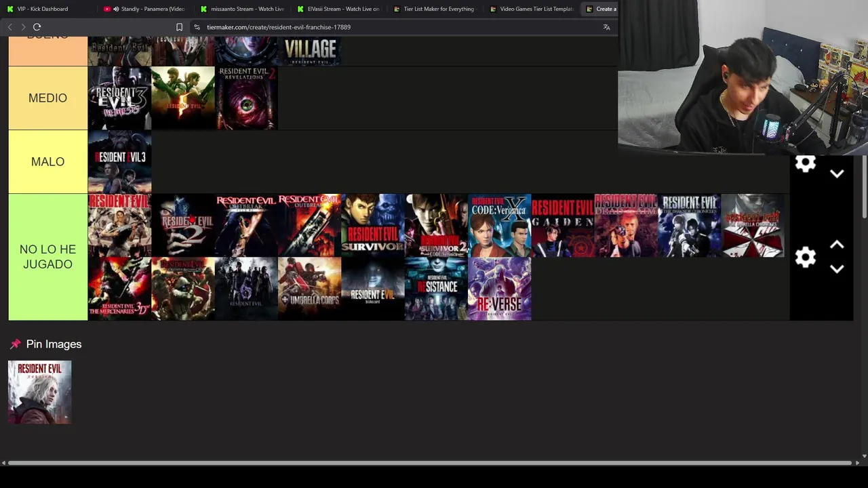Click the browser forward arrow

click(23, 27)
